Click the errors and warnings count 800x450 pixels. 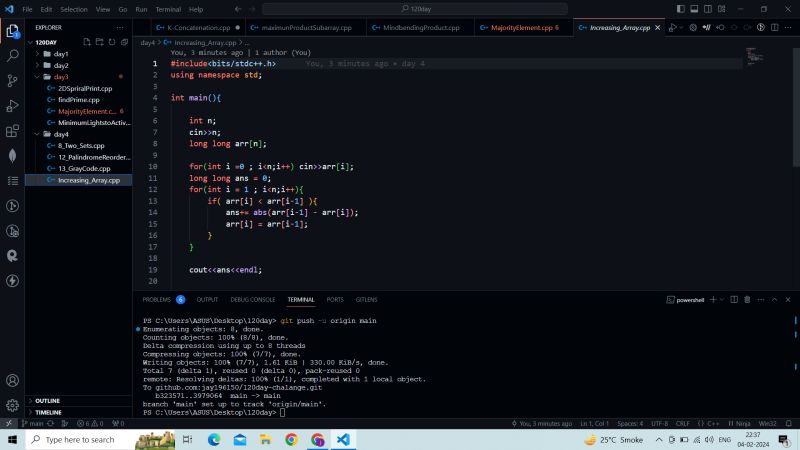click(90, 423)
